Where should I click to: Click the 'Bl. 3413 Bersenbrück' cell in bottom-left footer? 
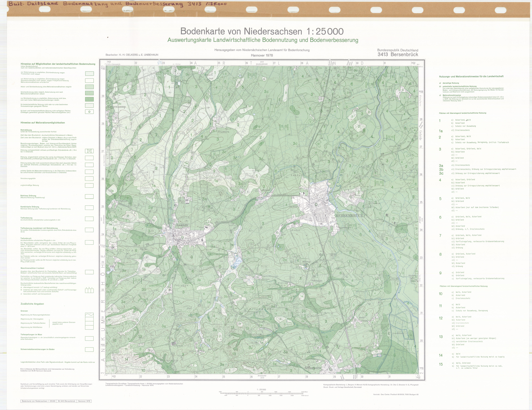pyautogui.click(x=67, y=401)
